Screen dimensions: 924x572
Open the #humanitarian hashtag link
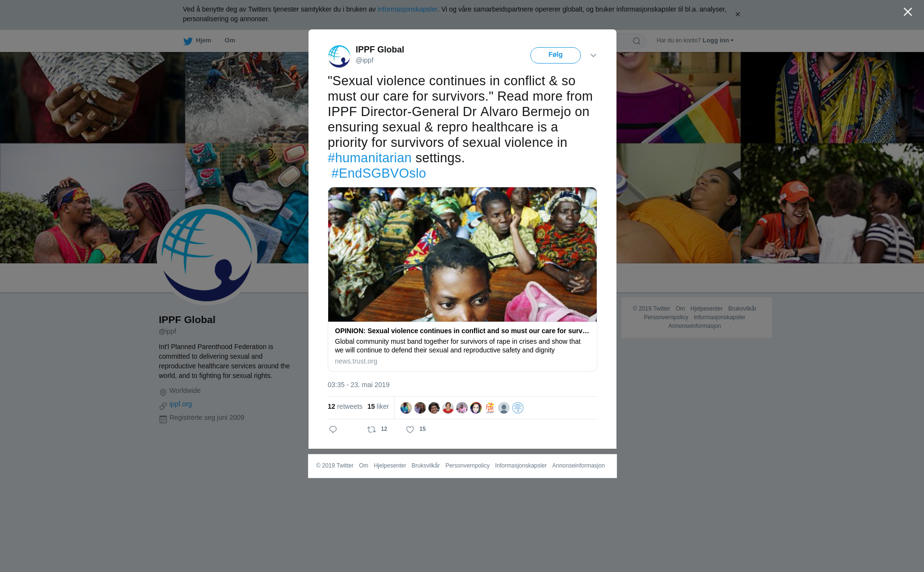(370, 158)
